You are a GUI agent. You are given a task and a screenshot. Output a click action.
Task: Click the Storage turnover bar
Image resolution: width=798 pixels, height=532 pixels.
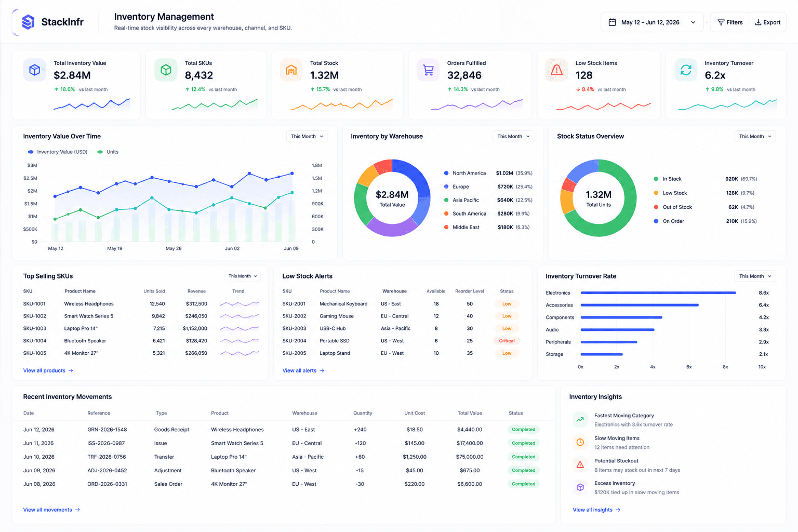(x=602, y=354)
